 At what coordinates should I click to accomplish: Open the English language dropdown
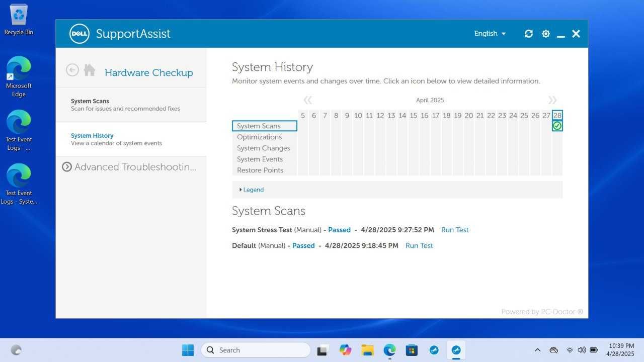(x=490, y=34)
